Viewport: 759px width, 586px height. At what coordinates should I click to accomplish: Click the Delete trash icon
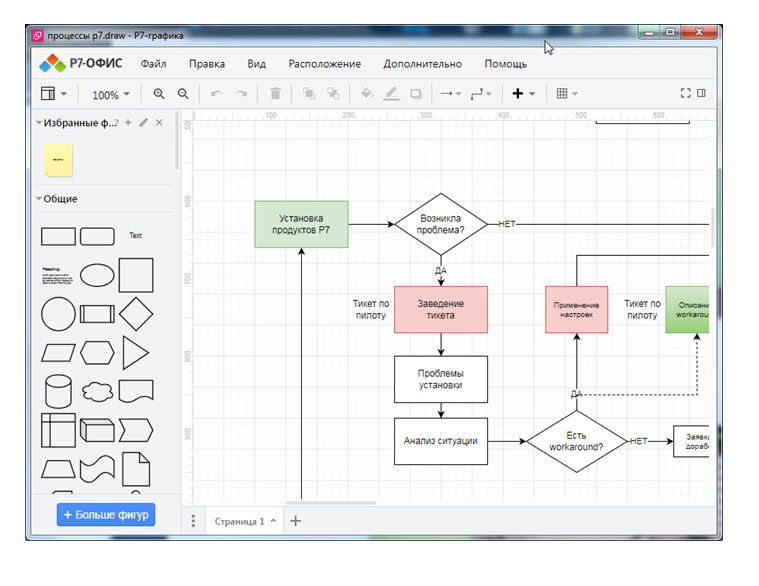(x=275, y=94)
